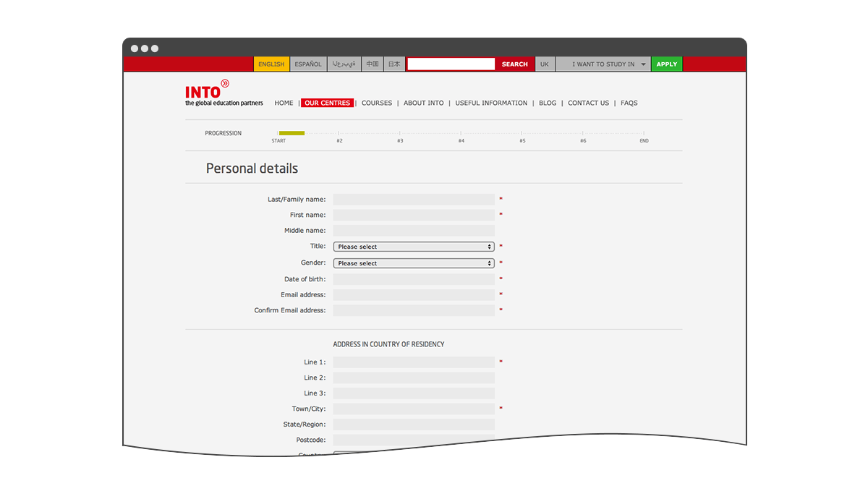Click the address Line 2 field
This screenshot has height=499, width=868.
pyautogui.click(x=414, y=378)
